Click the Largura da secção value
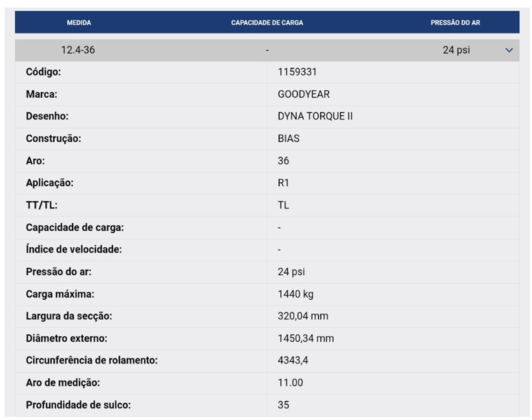This screenshot has width=532, height=420. click(303, 316)
